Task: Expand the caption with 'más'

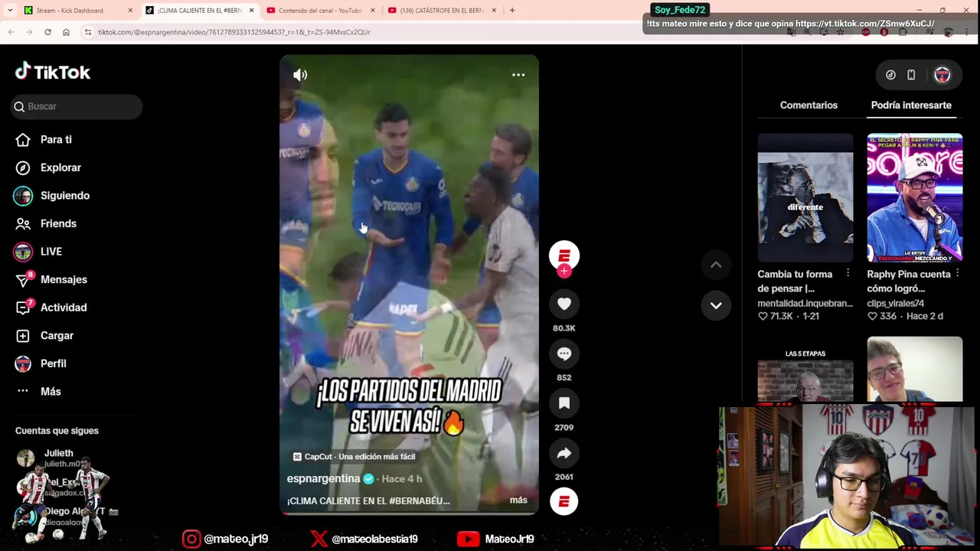Action: [x=518, y=500]
